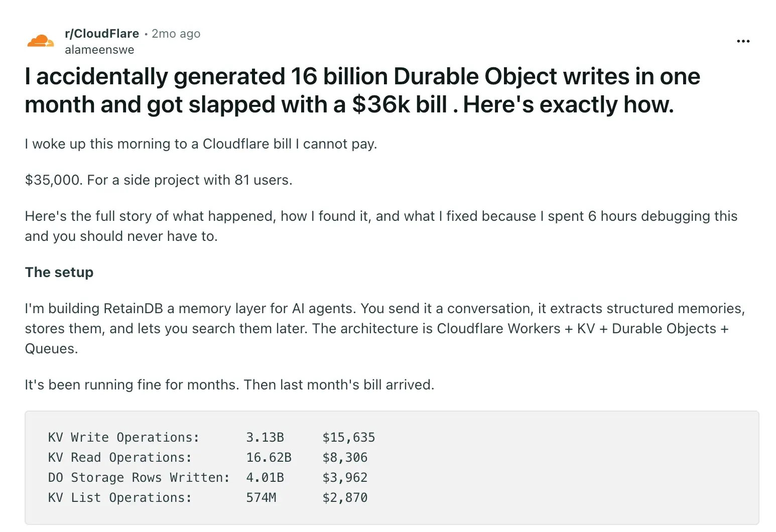Screen dimensions: 776x532
Task: Click the 'KV Write Operations' label in code block
Action: pos(123,438)
